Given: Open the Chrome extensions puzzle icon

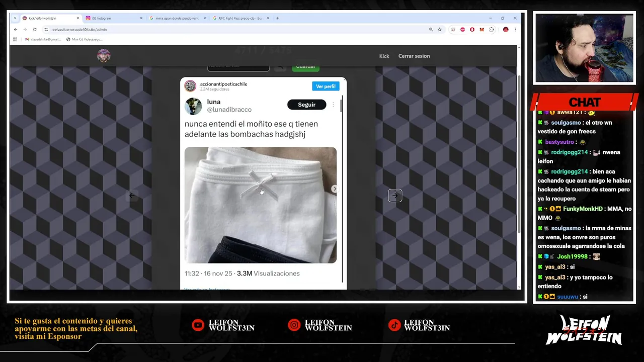Looking at the screenshot, I should [x=492, y=30].
